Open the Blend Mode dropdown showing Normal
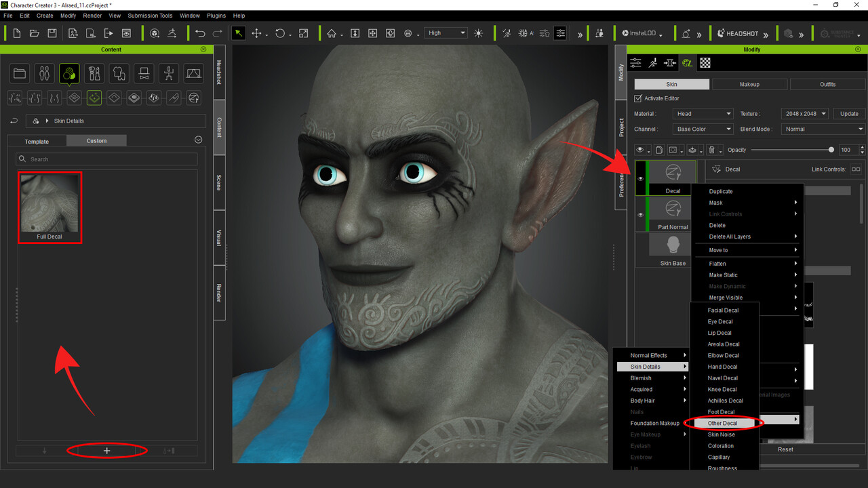Screen dimensions: 868x488 tap(823, 129)
